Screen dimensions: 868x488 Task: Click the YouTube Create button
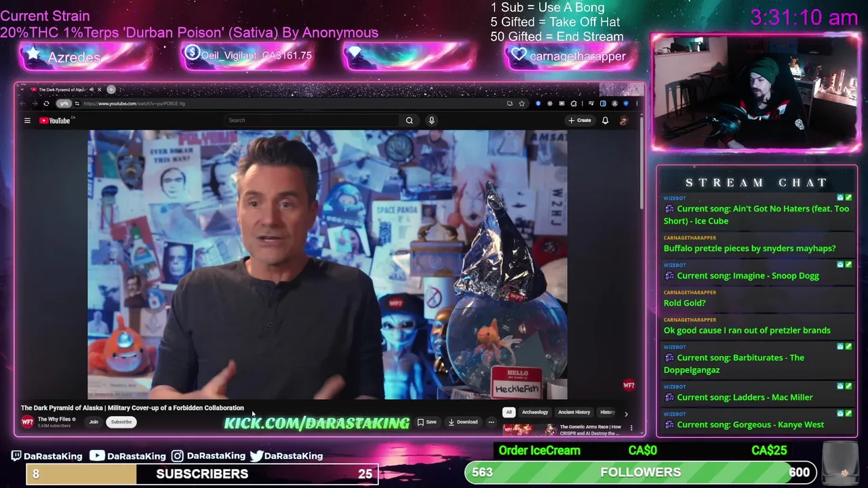(x=580, y=121)
